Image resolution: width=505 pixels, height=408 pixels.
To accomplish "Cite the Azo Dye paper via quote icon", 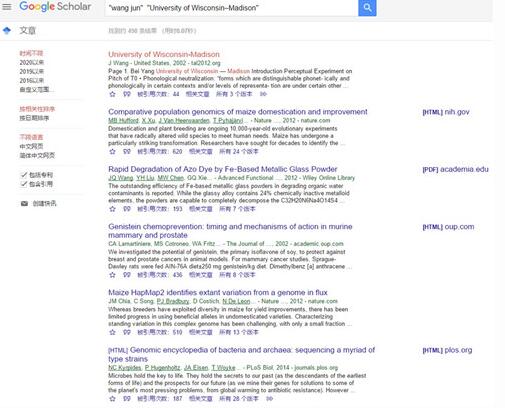I will (127, 209).
